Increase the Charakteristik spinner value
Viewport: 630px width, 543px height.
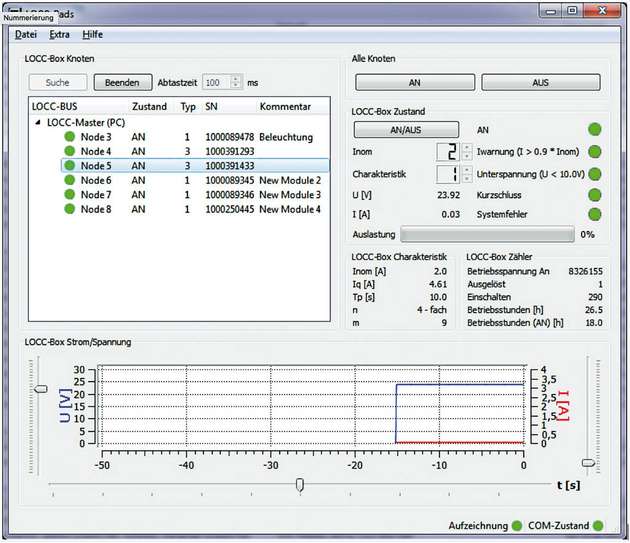pyautogui.click(x=467, y=170)
